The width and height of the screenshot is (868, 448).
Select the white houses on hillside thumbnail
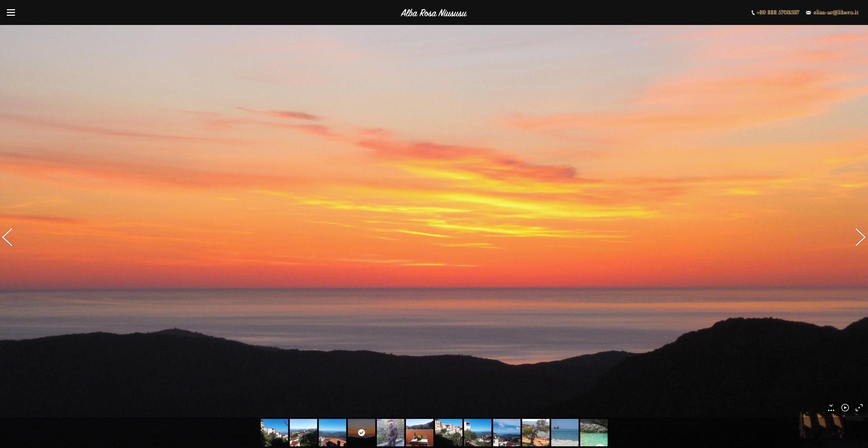point(449,433)
